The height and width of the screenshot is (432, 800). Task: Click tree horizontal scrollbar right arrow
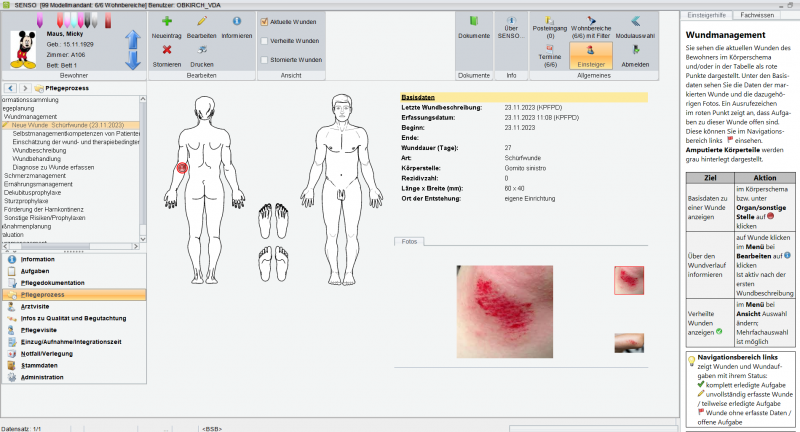136,246
